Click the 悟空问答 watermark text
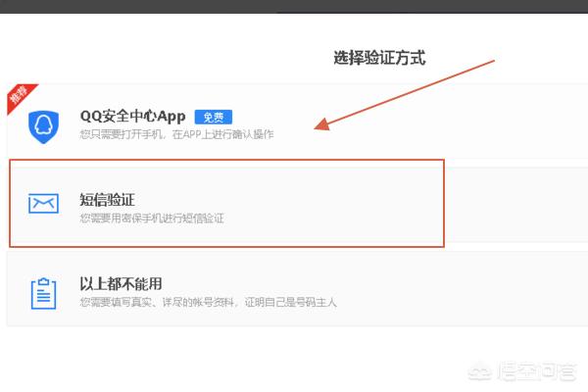This screenshot has width=588, height=392. pos(539,372)
